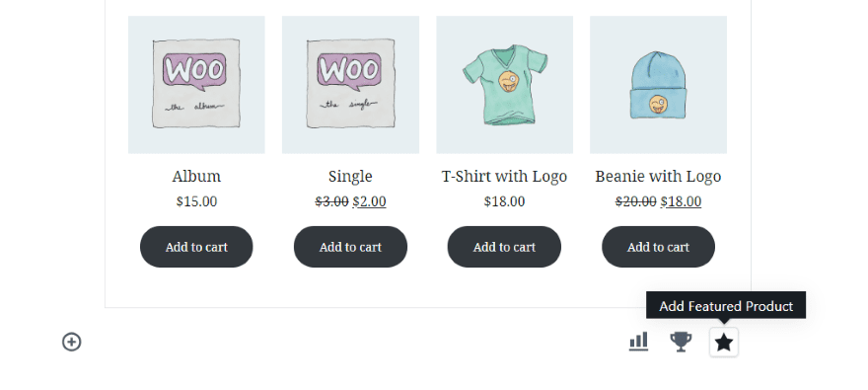Image resolution: width=868 pixels, height=390 pixels.
Task: Click the circled plus add block icon
Action: coord(71,342)
